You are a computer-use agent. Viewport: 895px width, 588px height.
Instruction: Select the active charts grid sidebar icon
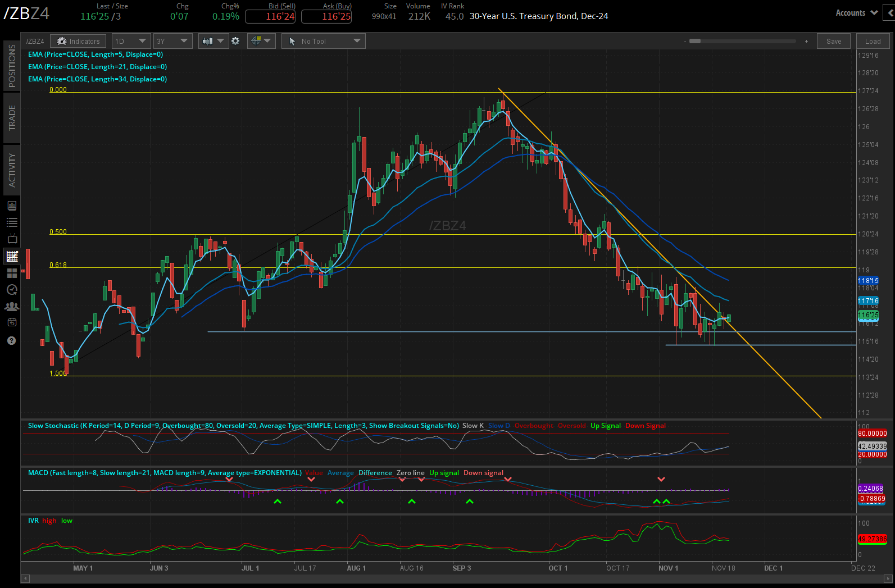pyautogui.click(x=12, y=257)
